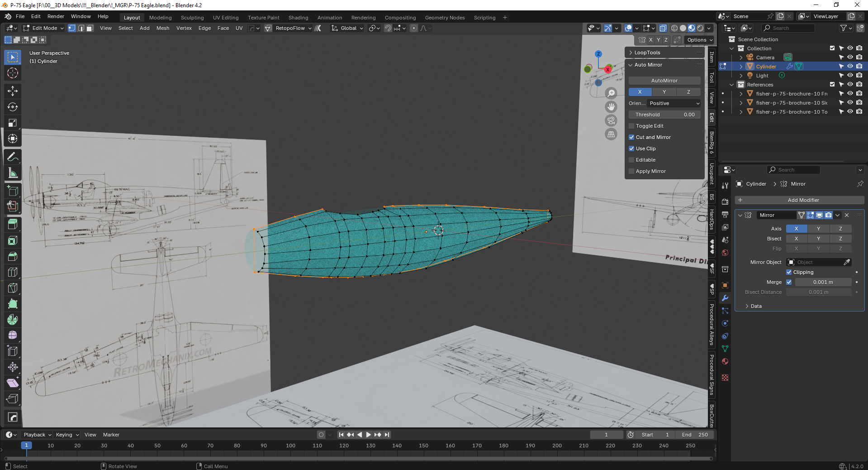Viewport: 868px width, 470px height.
Task: Open the Mesh menu
Action: tap(163, 28)
